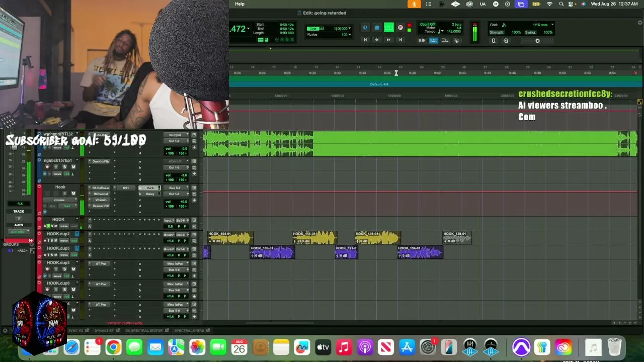Open the Help menu

coord(240,4)
